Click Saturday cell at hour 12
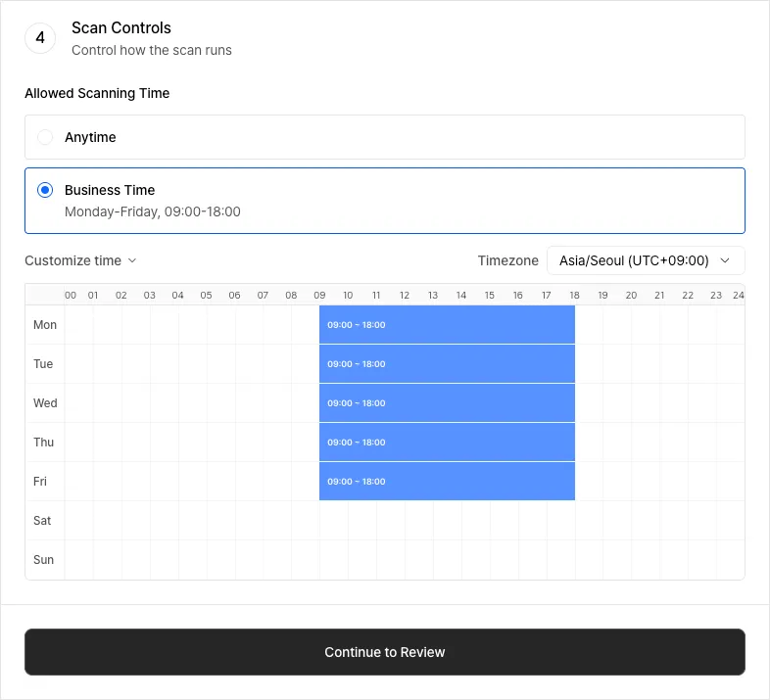This screenshot has height=700, width=770. [418, 521]
